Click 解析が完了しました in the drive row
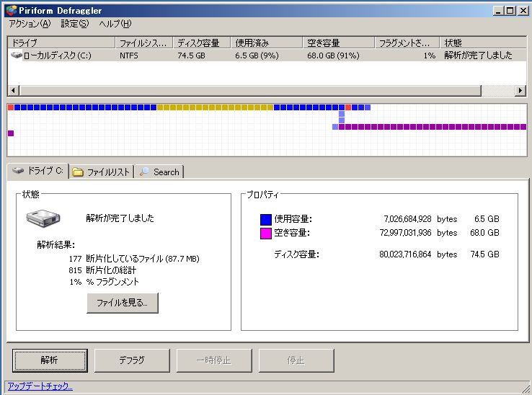The image size is (532, 395). click(x=478, y=56)
